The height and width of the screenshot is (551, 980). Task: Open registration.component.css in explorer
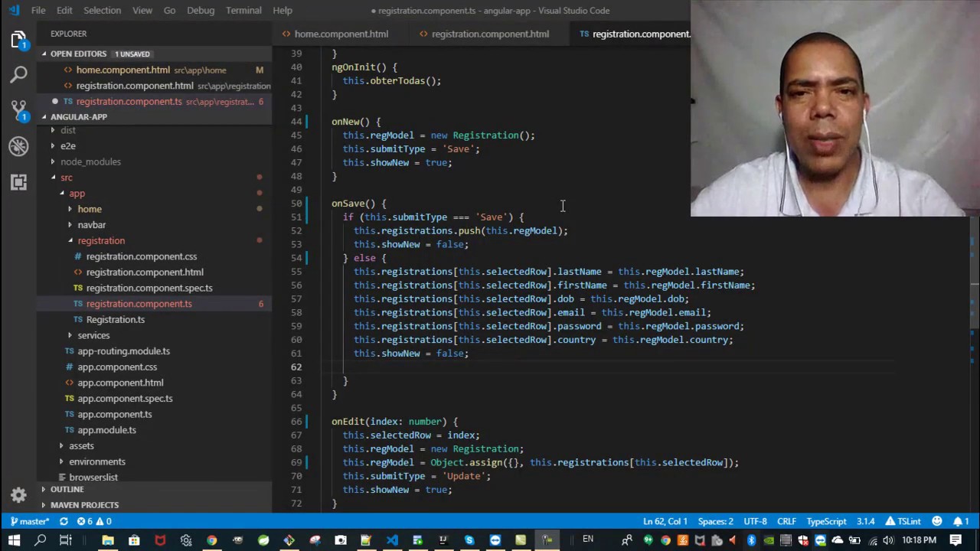click(141, 256)
